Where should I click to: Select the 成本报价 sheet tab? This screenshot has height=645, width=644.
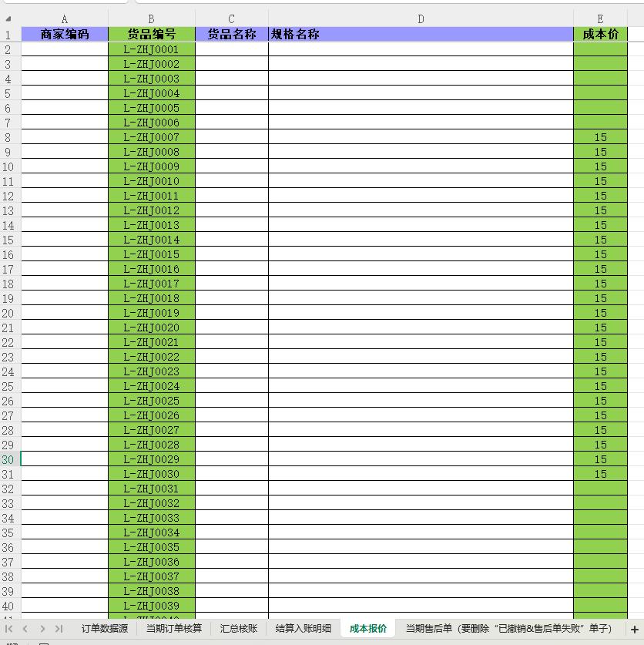368,629
